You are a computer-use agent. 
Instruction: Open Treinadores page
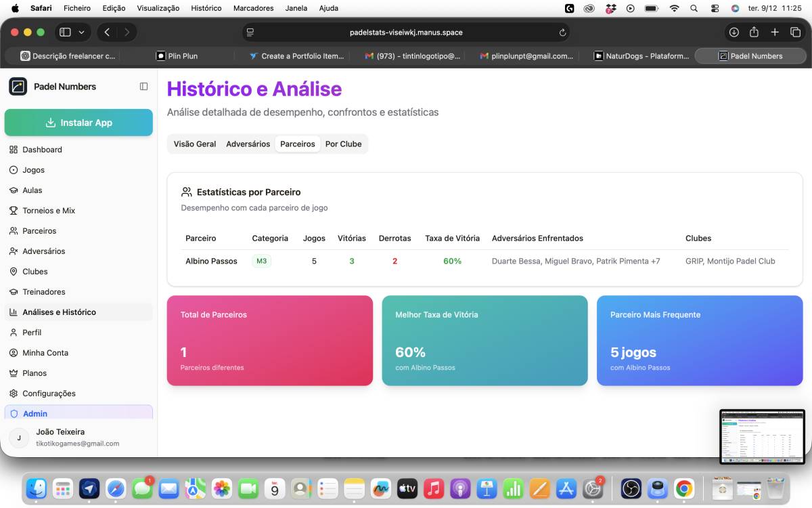coord(78,292)
